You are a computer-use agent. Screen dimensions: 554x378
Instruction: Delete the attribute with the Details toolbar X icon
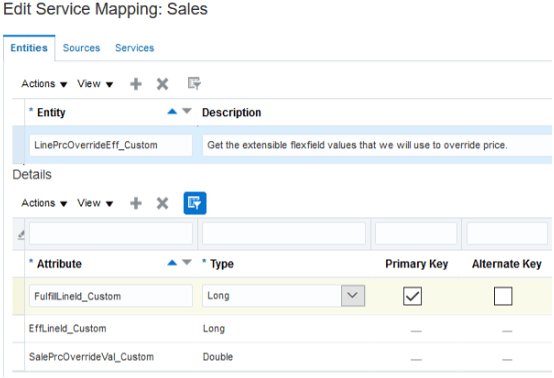coord(162,203)
